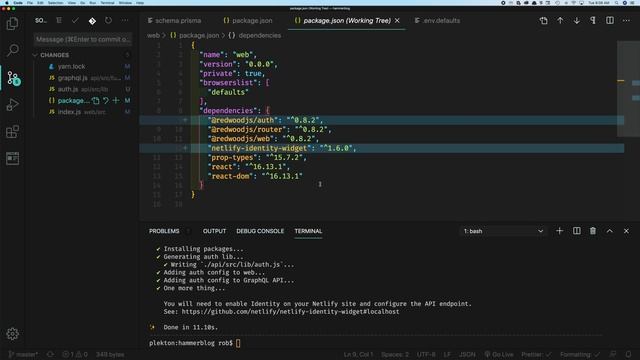Viewport: 640px width, 360px height.
Task: Kill terminal with trash icon
Action: (x=593, y=231)
